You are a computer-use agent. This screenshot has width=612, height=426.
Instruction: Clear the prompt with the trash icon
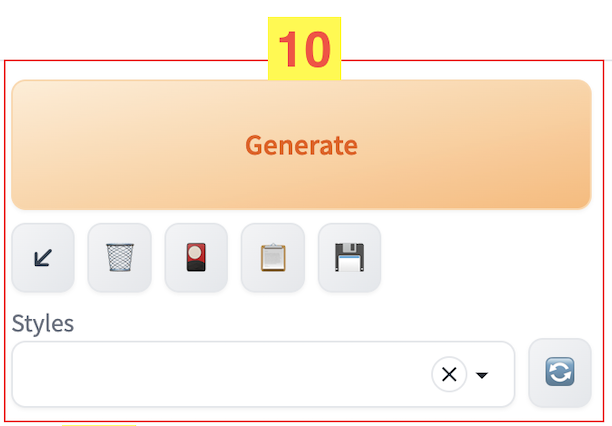tap(119, 258)
